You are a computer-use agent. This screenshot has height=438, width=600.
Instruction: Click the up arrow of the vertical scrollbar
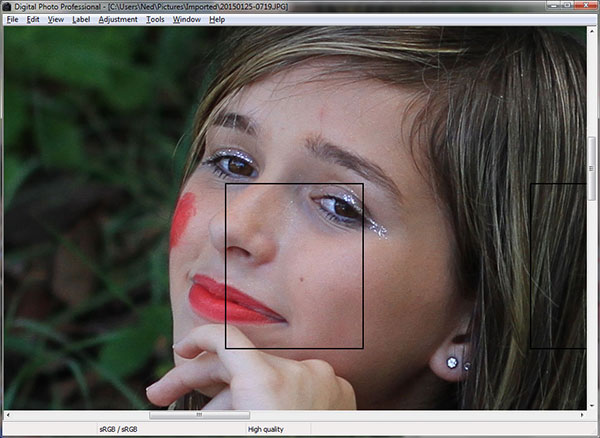click(591, 32)
